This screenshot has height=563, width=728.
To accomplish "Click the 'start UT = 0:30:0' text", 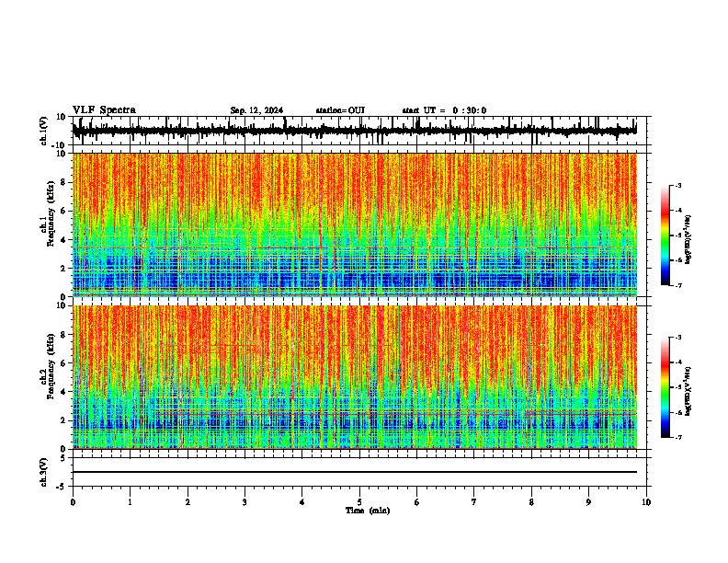I will pos(444,110).
